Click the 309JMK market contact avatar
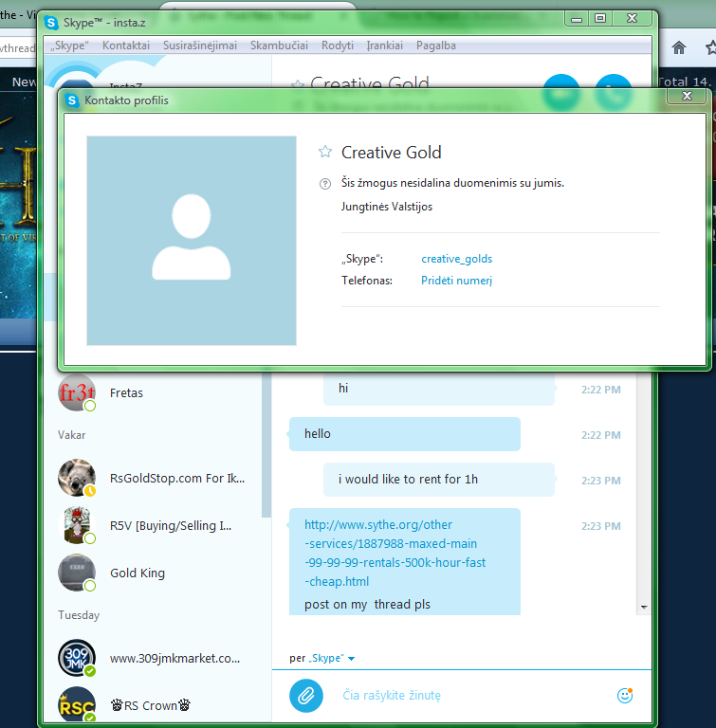This screenshot has height=728, width=716. [77, 658]
